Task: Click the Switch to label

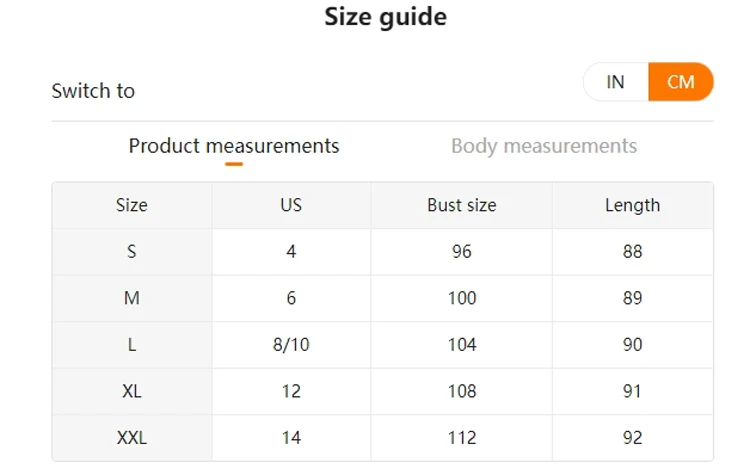Action: [93, 91]
